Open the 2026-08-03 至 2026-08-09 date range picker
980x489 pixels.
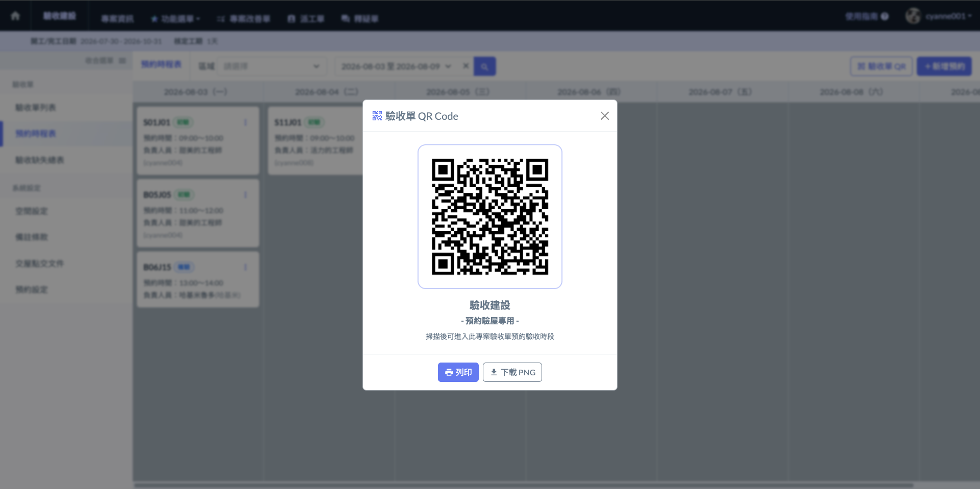[x=397, y=66]
